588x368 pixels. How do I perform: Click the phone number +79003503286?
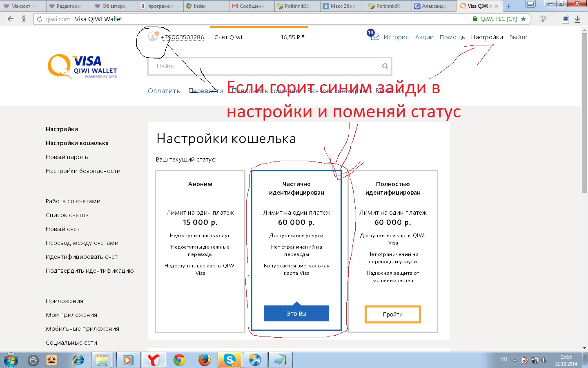pos(182,37)
